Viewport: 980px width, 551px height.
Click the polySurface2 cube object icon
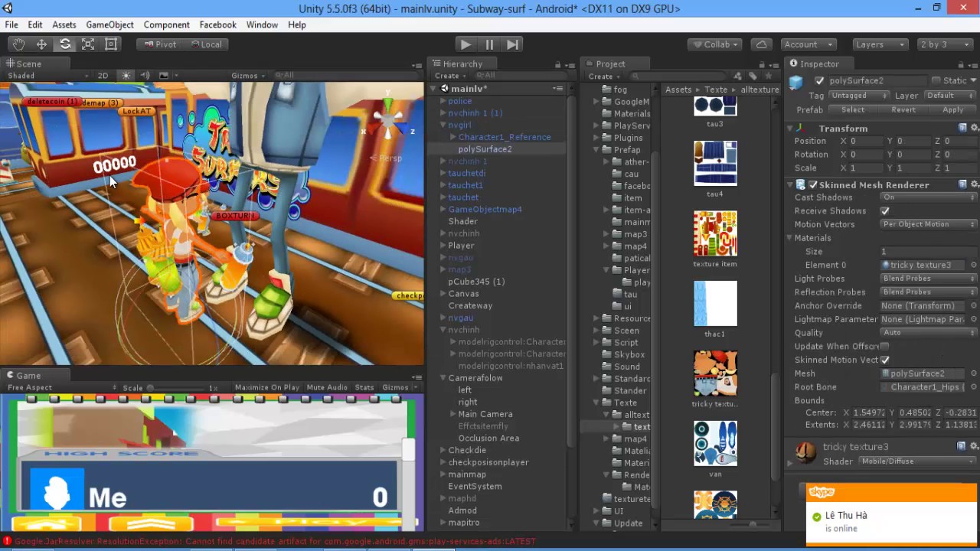coord(796,82)
